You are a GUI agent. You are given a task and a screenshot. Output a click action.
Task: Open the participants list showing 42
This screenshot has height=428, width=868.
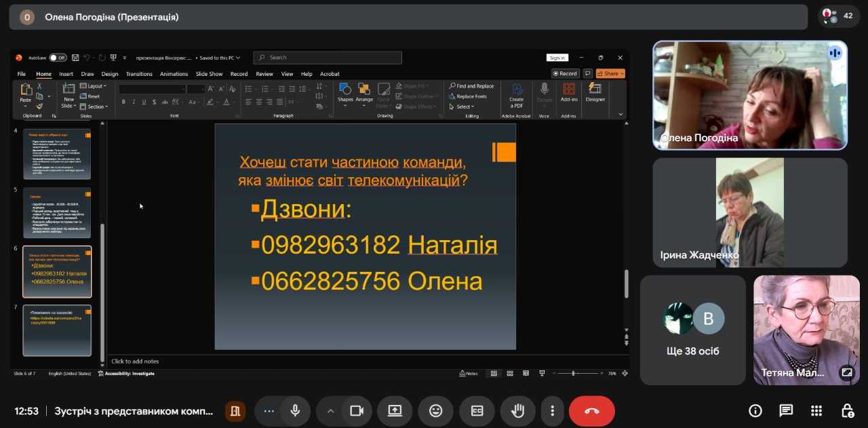[x=838, y=16]
